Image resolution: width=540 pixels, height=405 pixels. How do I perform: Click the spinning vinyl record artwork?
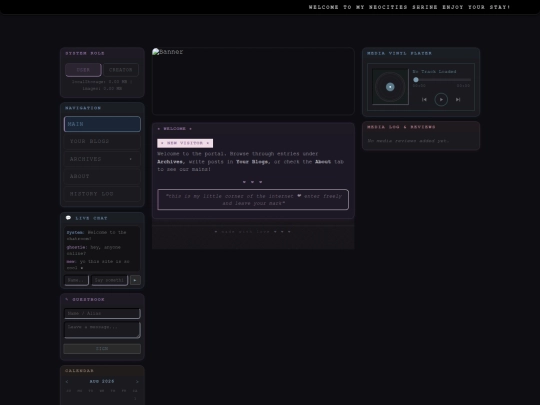390,87
